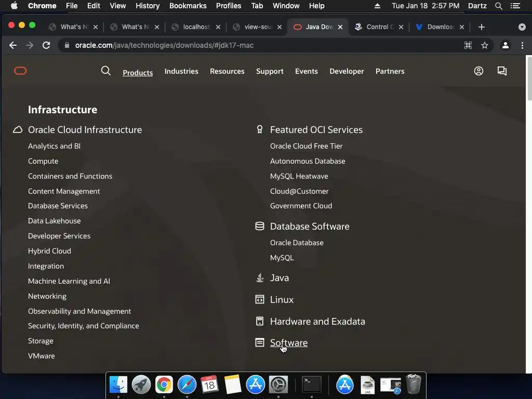This screenshot has height=399, width=532.
Task: Click the padlock site info icon
Action: click(x=67, y=45)
